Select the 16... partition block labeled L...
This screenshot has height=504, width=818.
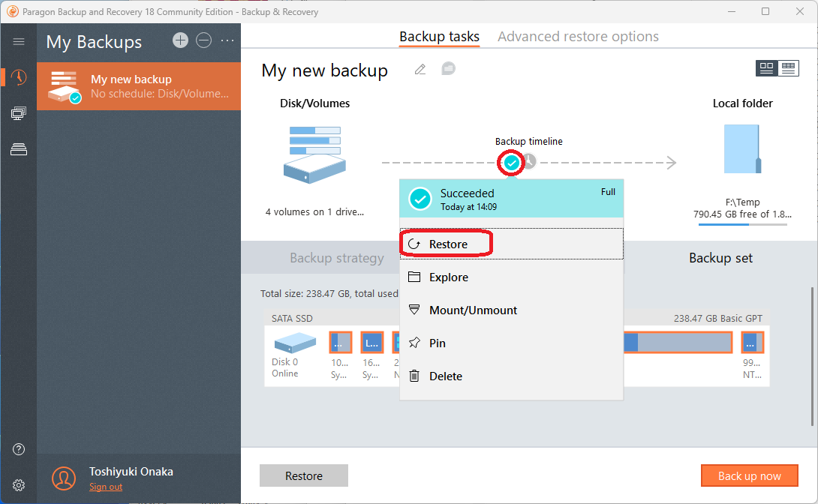click(372, 343)
